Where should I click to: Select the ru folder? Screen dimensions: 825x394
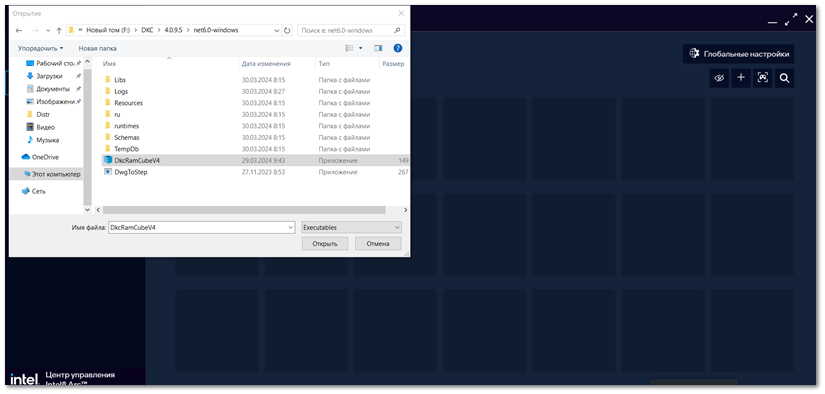(117, 114)
